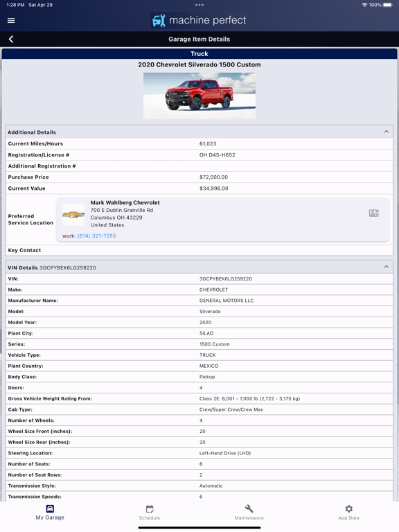
Task: Tap the Chevrolet bowtie logo
Action: coord(73,215)
